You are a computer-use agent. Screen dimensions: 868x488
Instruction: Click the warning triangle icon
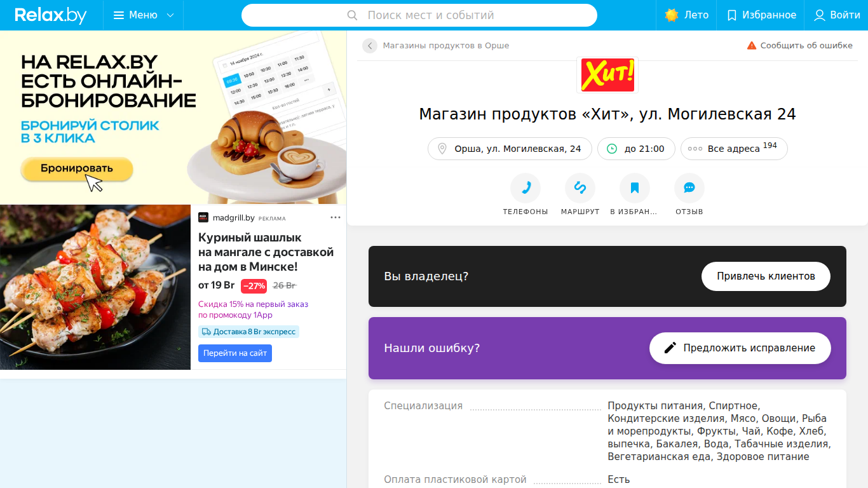tap(752, 46)
